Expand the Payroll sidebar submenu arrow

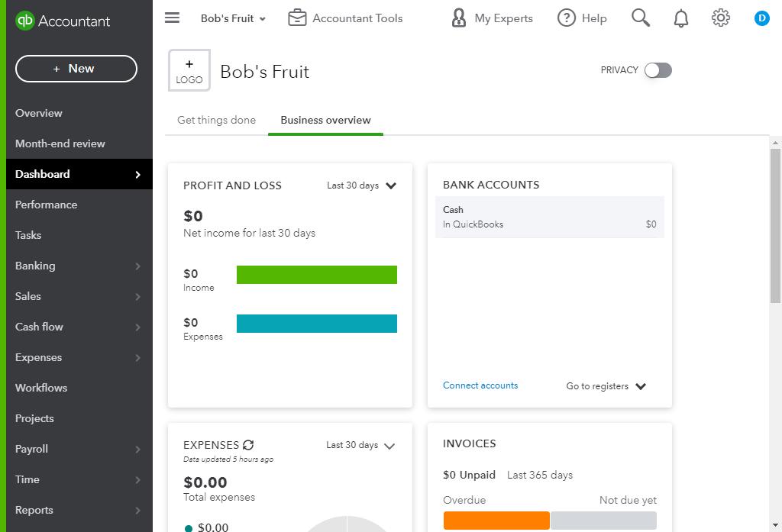point(137,450)
